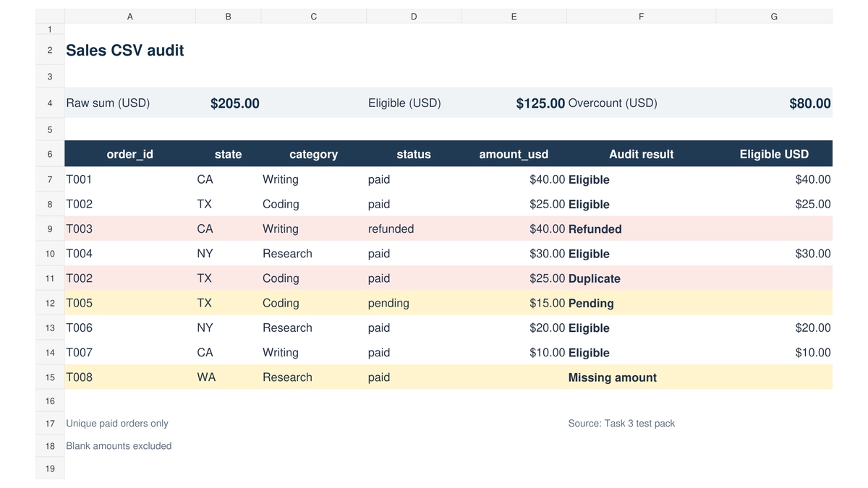Select row 6 header
Viewport: 868px width, 488px height.
50,154
